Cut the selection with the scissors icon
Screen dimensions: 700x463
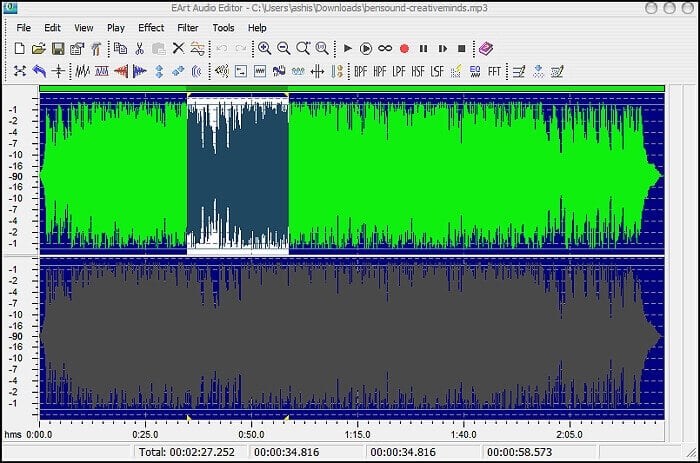tap(139, 48)
